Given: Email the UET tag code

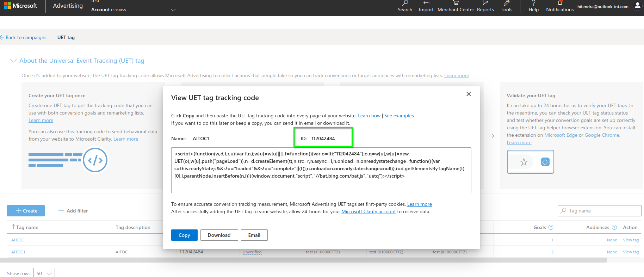Looking at the screenshot, I should pyautogui.click(x=254, y=235).
